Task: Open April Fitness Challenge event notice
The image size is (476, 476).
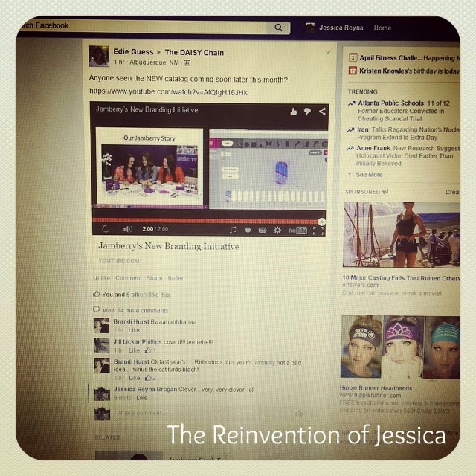Action: (x=409, y=58)
